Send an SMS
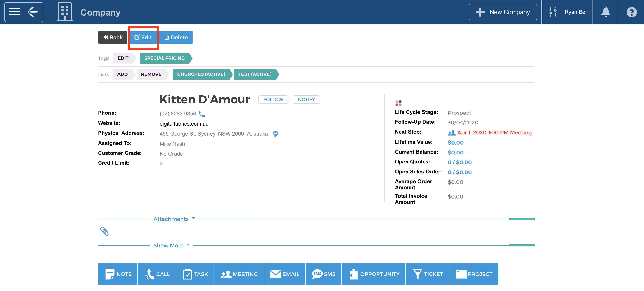The width and height of the screenshot is (644, 291). coord(324,274)
